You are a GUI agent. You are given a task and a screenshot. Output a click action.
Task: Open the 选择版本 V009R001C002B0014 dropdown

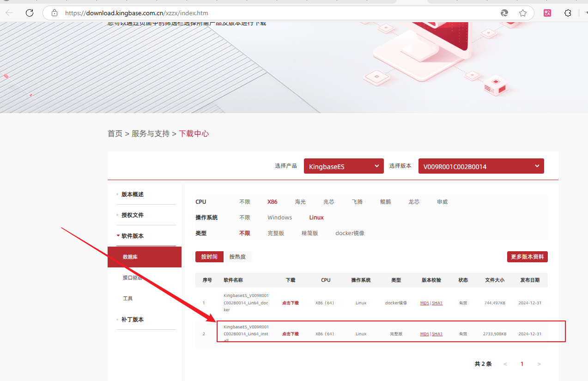pos(481,166)
